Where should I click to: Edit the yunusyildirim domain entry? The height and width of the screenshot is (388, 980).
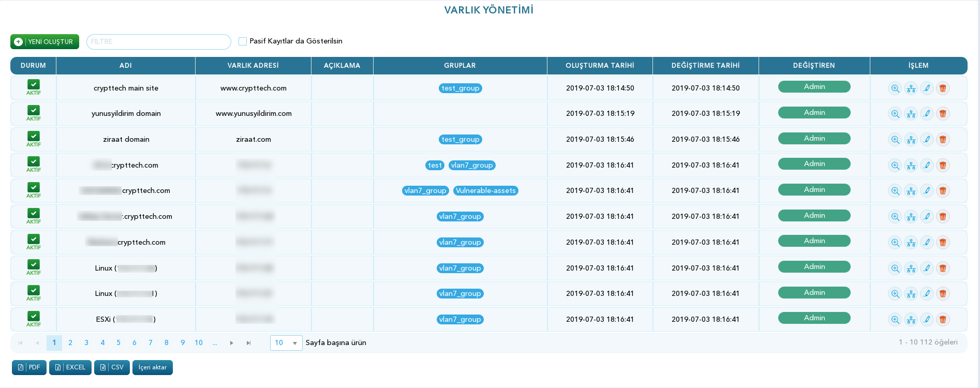[x=927, y=114]
